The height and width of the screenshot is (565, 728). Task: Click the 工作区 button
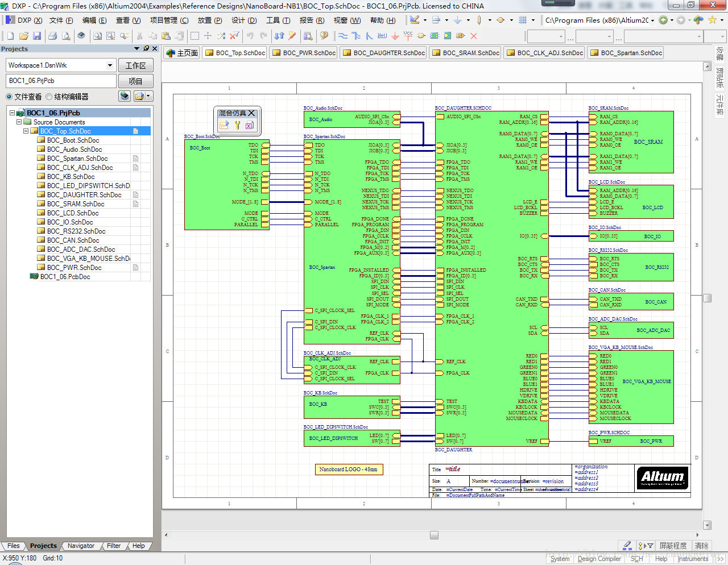(x=135, y=65)
